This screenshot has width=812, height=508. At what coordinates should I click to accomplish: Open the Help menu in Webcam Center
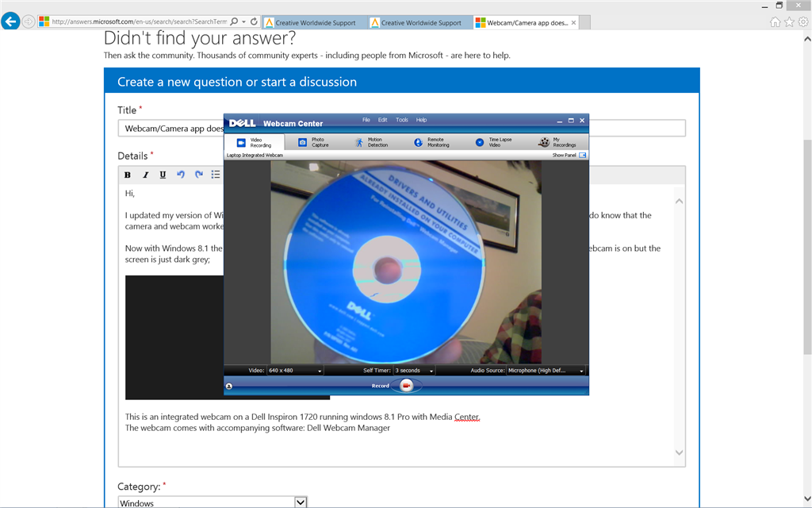point(422,120)
